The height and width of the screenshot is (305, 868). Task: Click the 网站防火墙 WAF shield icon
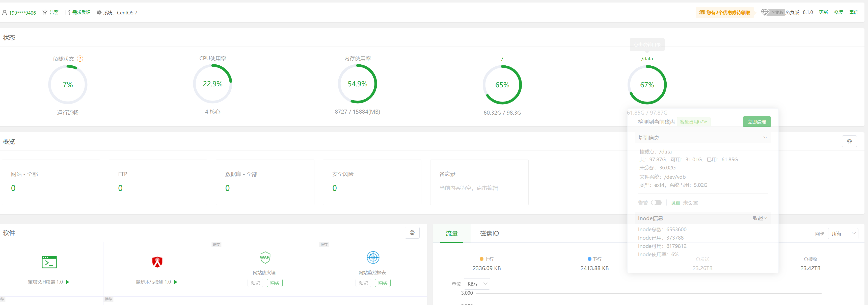[x=265, y=258]
